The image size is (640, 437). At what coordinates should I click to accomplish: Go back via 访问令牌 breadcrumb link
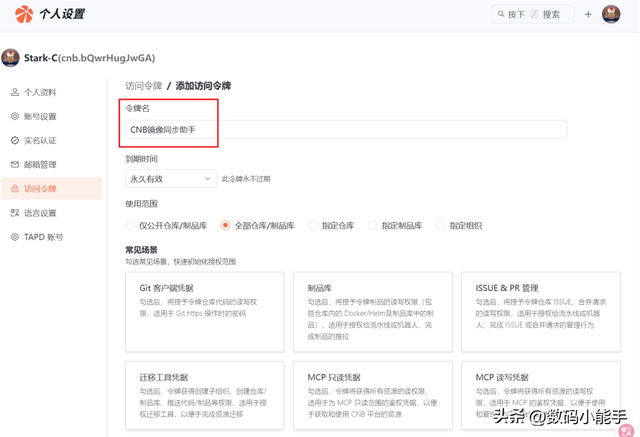click(144, 86)
